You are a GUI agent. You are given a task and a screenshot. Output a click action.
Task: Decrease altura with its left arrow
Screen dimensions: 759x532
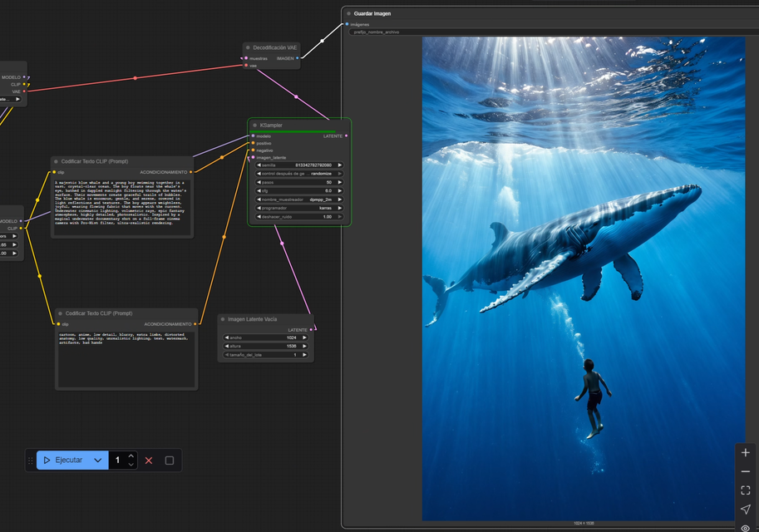point(227,346)
